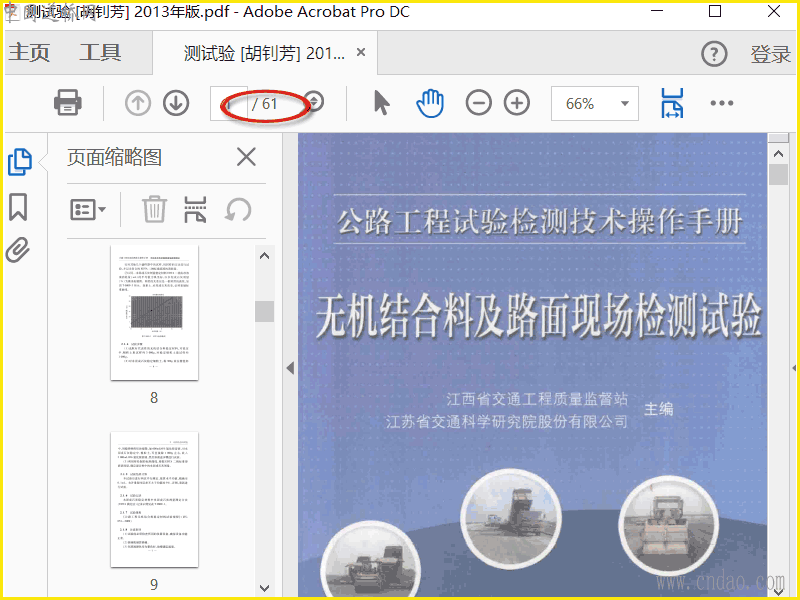This screenshot has width=800, height=600.
Task: Click the fit width scrolling icon
Action: point(672,103)
